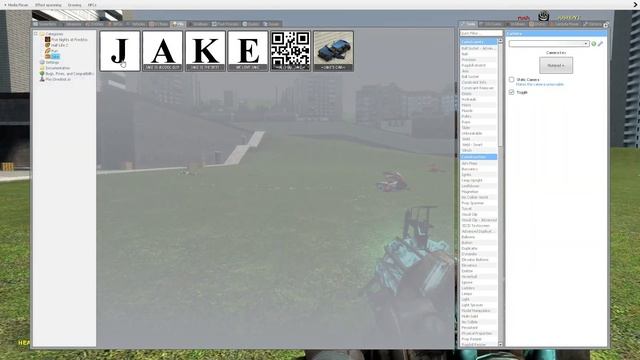This screenshot has height=360, width=640.
Task: Select the Pulley tool
Action: coord(478,116)
